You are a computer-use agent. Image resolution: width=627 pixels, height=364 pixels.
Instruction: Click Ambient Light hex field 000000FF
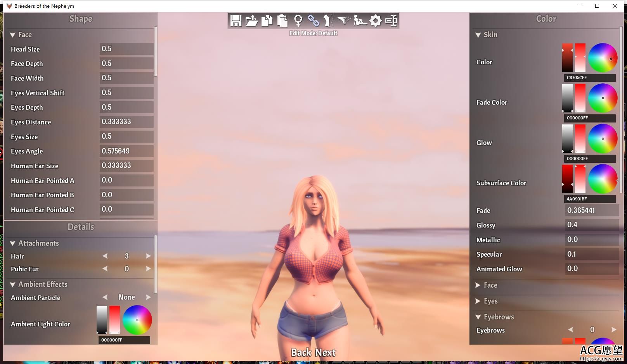124,340
